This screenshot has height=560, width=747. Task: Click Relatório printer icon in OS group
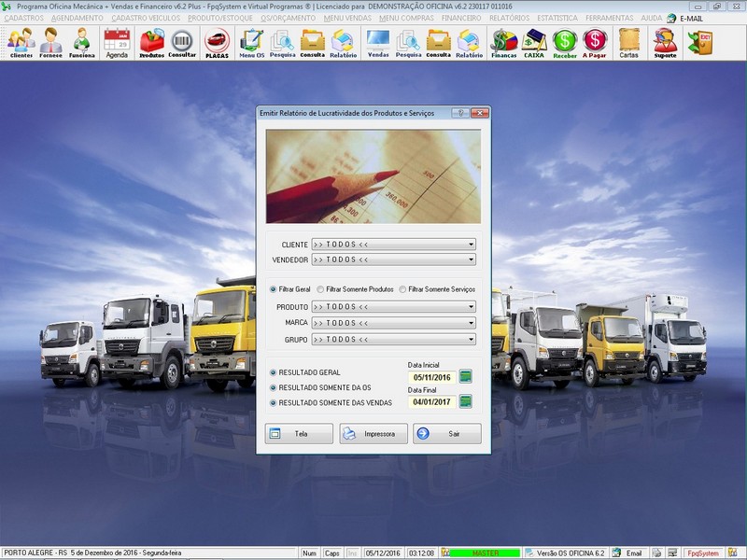[x=343, y=43]
